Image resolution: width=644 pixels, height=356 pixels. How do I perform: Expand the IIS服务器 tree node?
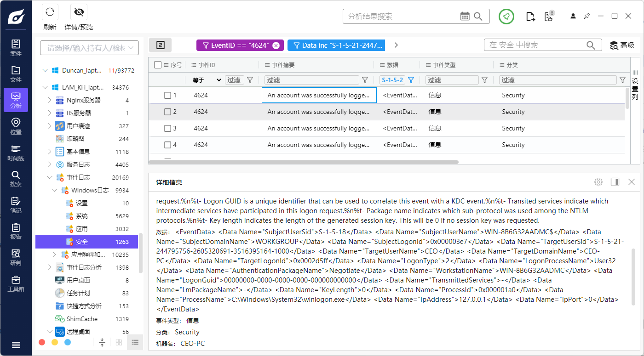pyautogui.click(x=50, y=113)
